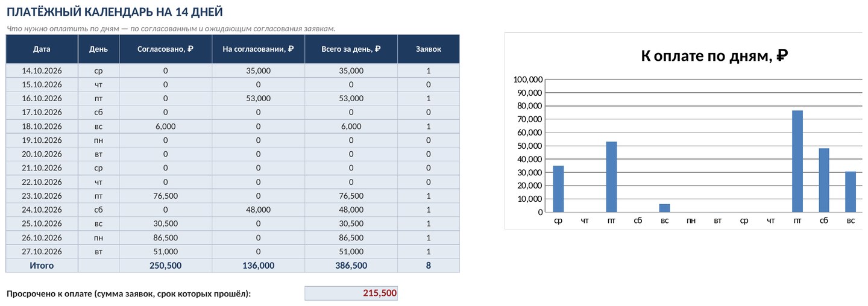Select the date cell 15.10.2026
Image resolution: width=868 pixels, height=306 pixels.
coord(42,84)
